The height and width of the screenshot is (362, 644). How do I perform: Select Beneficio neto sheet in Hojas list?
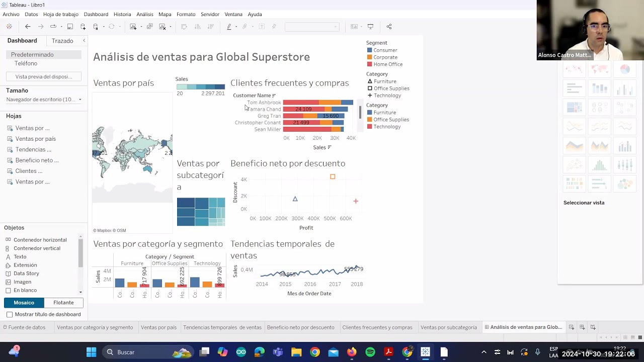click(37, 160)
